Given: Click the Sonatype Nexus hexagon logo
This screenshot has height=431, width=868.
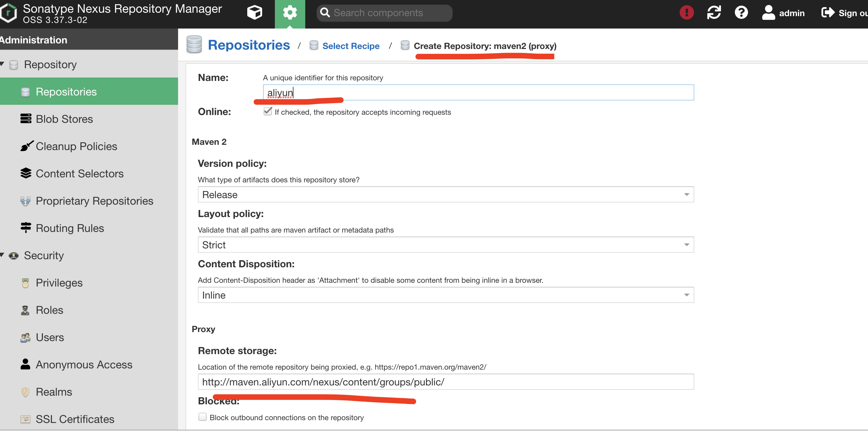Looking at the screenshot, I should [x=9, y=13].
